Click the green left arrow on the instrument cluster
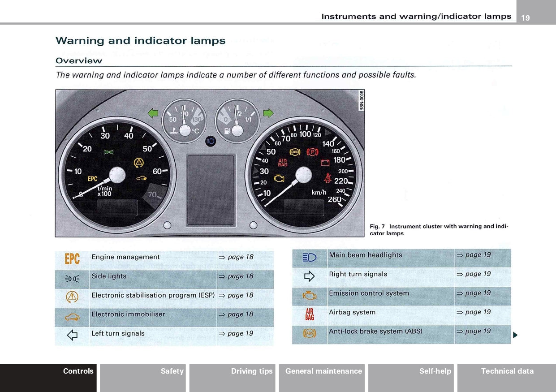 coord(153,113)
